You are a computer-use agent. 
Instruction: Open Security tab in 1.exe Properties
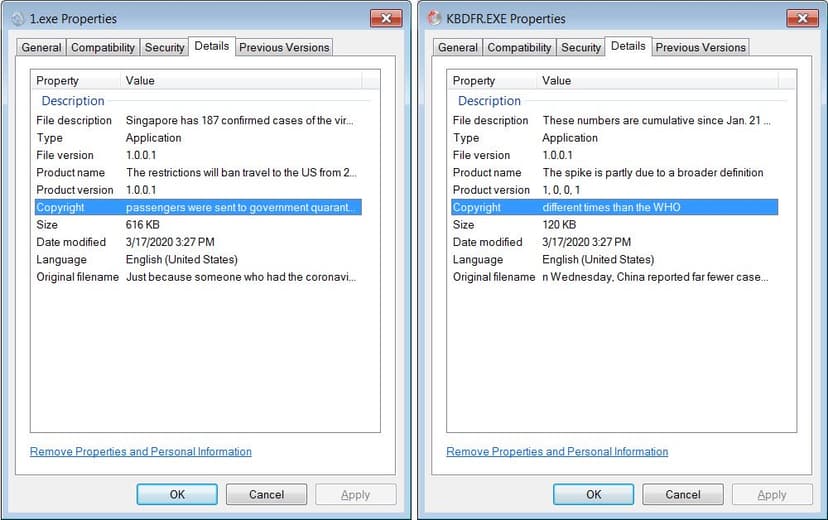point(164,48)
